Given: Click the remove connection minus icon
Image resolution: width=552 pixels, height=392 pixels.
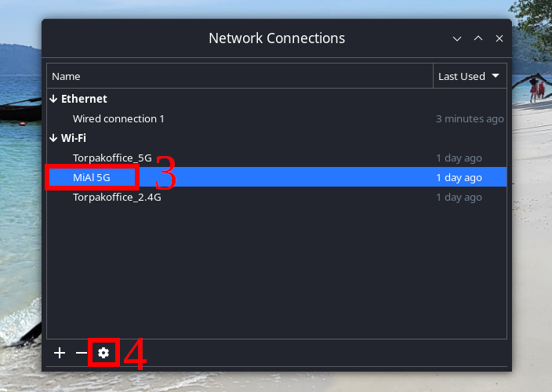Looking at the screenshot, I should click(81, 353).
